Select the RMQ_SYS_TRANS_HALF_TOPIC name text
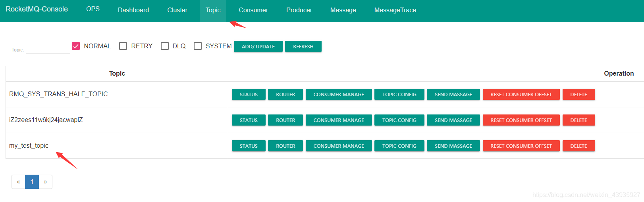The image size is (644, 202). (58, 94)
